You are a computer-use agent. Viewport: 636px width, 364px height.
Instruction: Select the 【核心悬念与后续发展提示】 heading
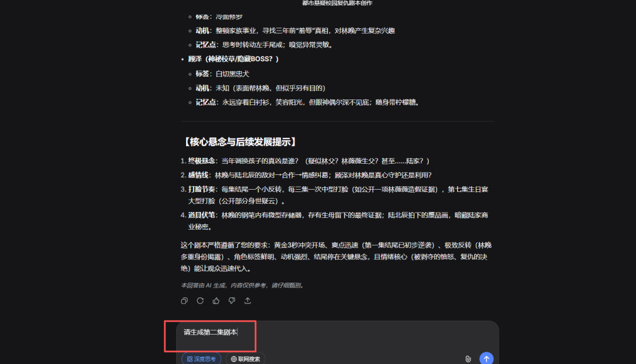click(x=240, y=142)
